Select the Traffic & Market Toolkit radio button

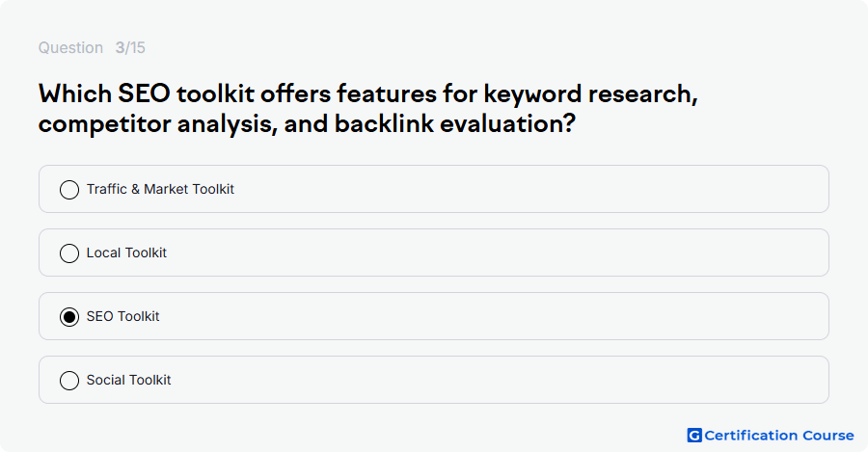coord(69,189)
